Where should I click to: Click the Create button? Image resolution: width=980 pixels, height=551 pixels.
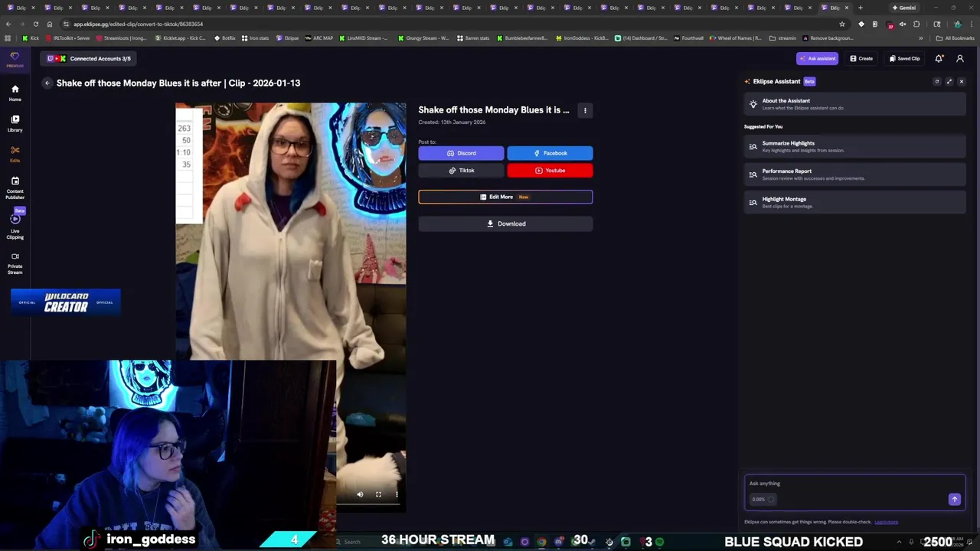coord(861,58)
